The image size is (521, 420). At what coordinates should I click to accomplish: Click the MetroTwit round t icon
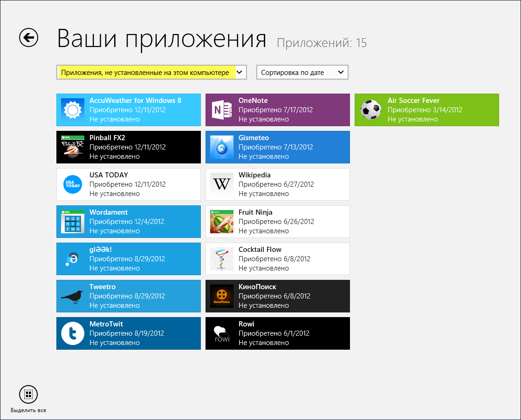coord(73,333)
